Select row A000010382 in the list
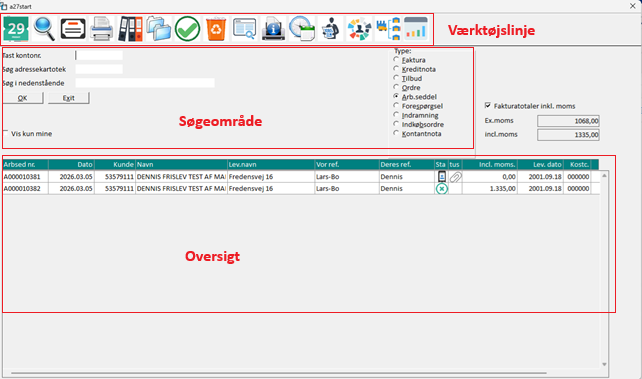The image size is (642, 379). coord(301,189)
